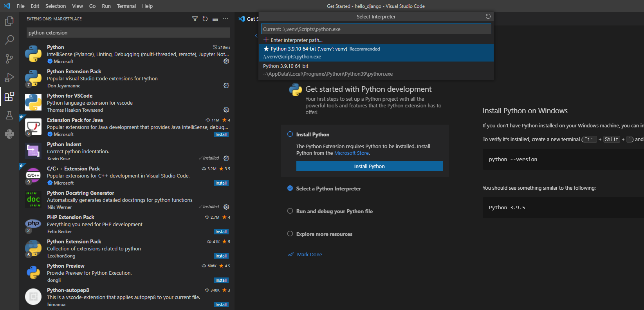Choose recommended Python 3.9.10 venv interpreter

pyautogui.click(x=376, y=53)
